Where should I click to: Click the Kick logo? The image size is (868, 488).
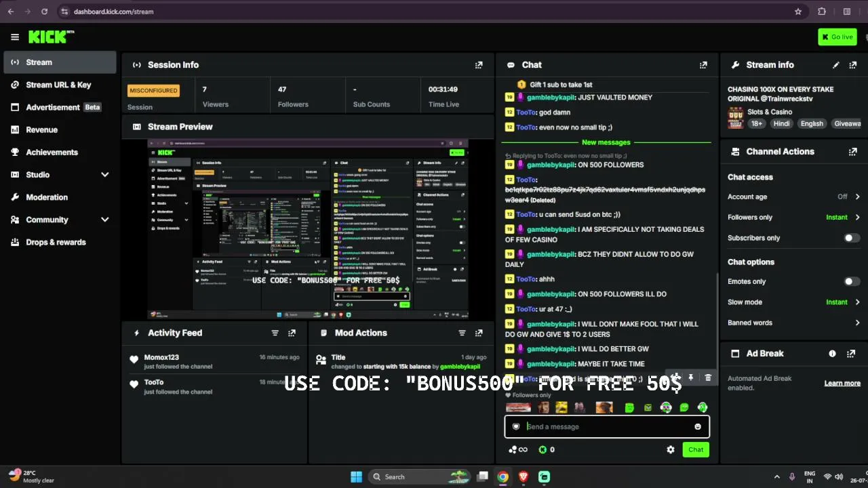pos(51,37)
